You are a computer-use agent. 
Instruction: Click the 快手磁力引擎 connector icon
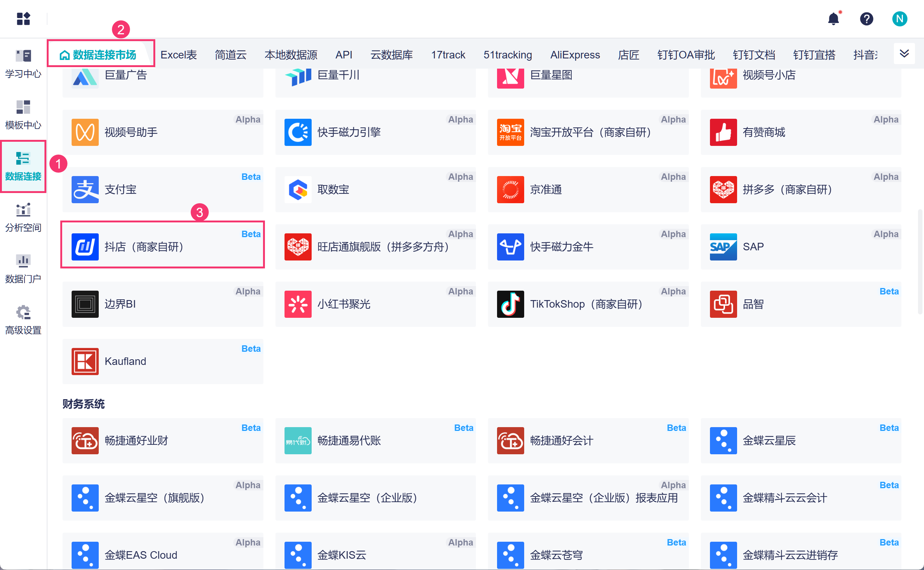pyautogui.click(x=298, y=132)
